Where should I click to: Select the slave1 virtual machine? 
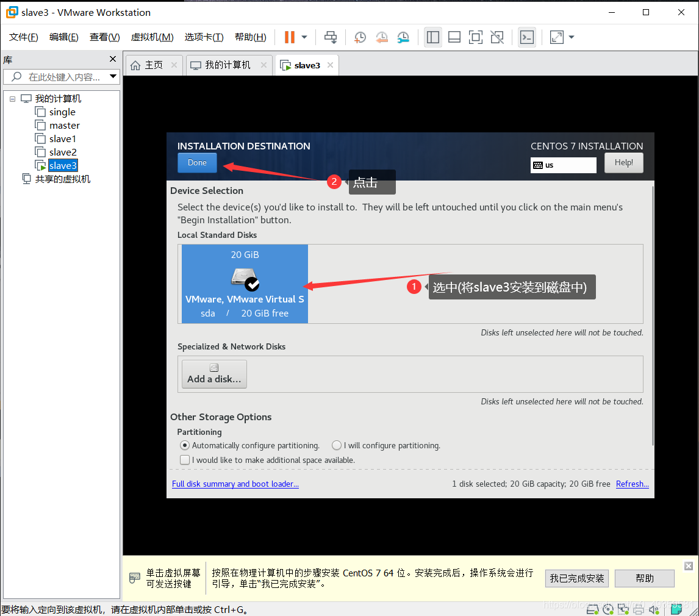[x=62, y=138]
